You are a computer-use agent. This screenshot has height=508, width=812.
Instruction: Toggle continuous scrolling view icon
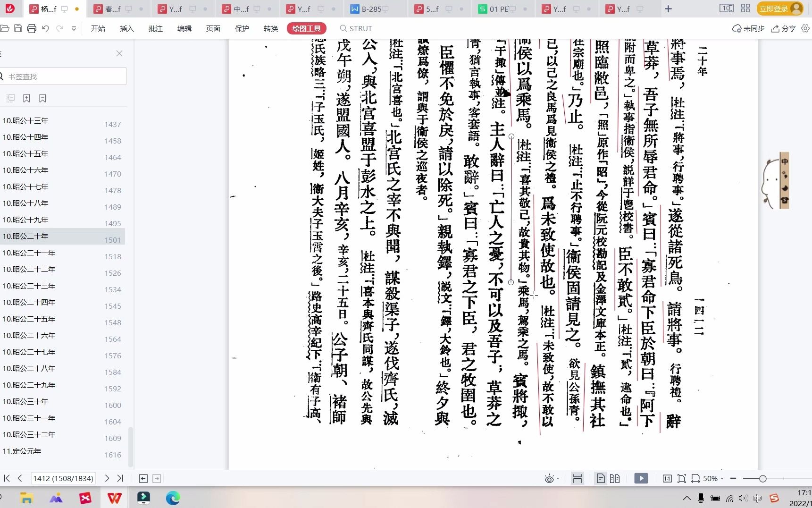[x=577, y=478]
